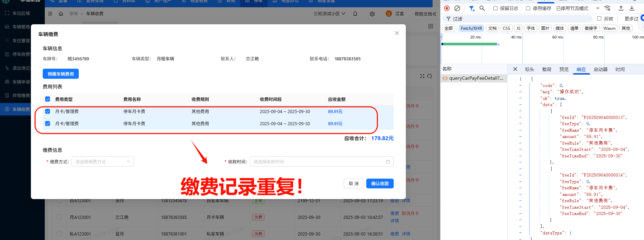Toggle the fee list select-all checkbox
Viewport: 644px width, 240px height.
tap(48, 99)
